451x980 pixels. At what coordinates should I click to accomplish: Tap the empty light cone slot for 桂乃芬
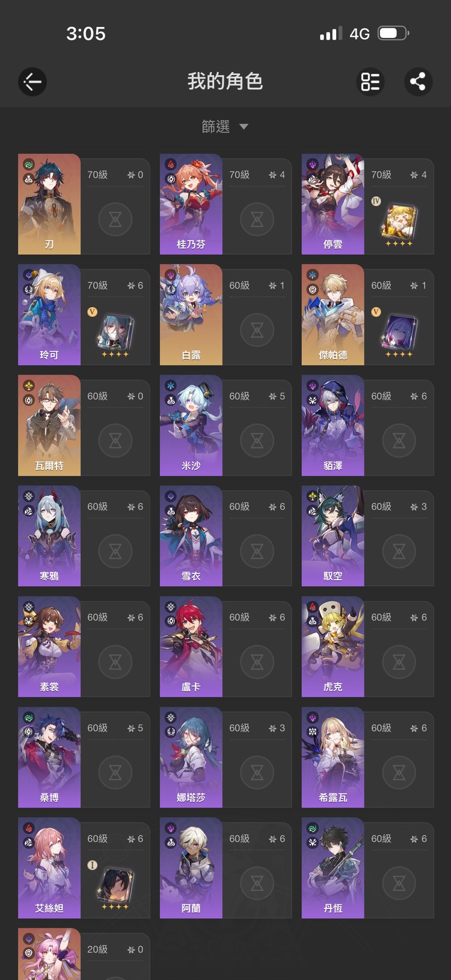point(257,219)
